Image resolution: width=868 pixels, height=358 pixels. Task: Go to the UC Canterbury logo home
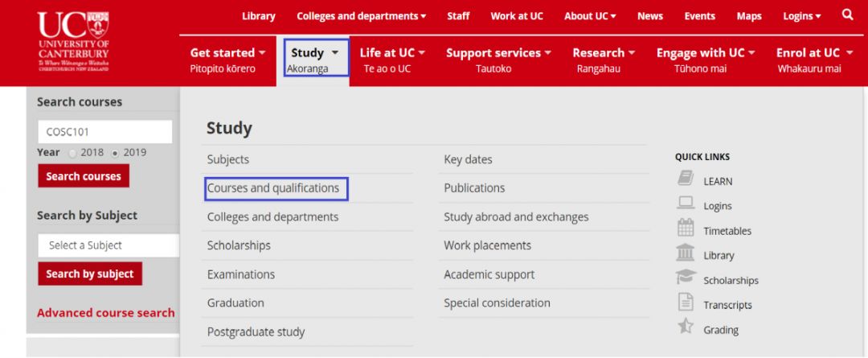(x=73, y=40)
